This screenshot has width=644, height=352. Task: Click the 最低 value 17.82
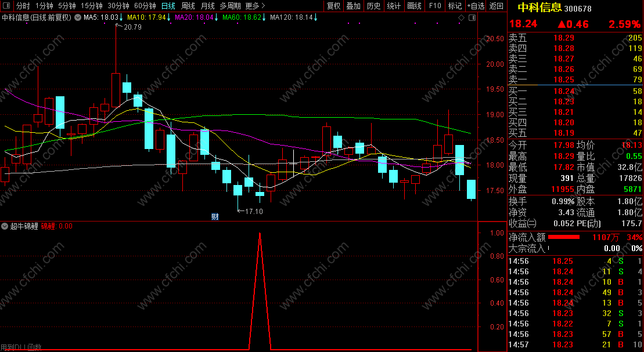click(x=563, y=168)
